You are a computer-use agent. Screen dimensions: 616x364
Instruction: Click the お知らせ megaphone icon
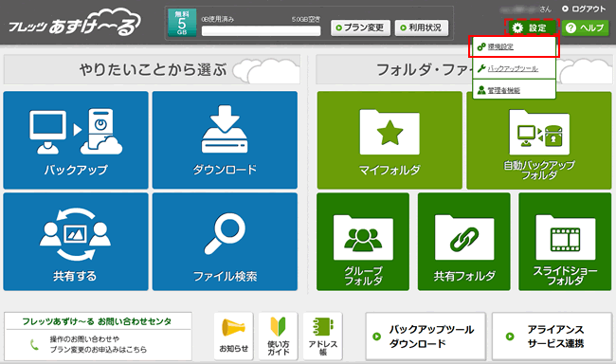234,337
